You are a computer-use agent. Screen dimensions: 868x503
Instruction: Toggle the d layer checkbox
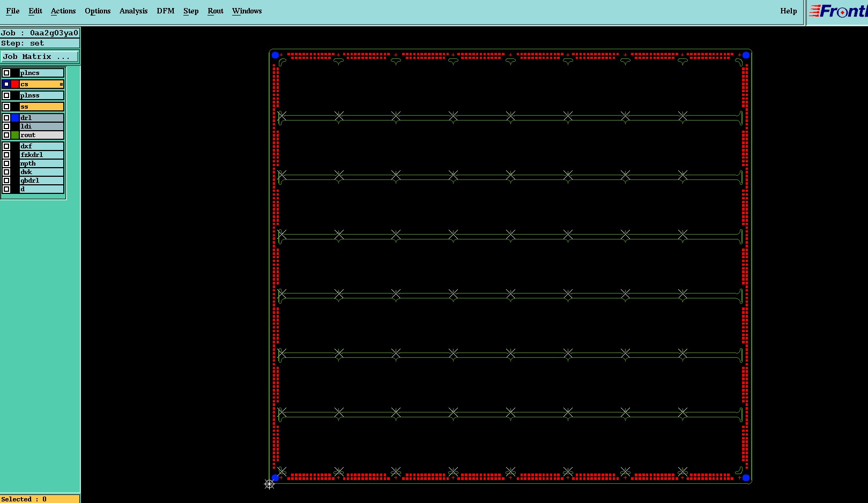(6, 189)
